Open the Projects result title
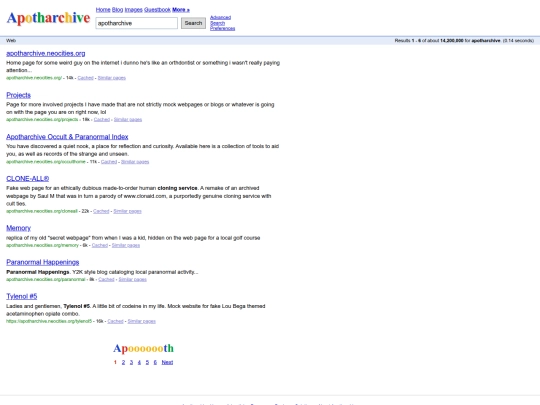The image size is (540, 405). 19,95
